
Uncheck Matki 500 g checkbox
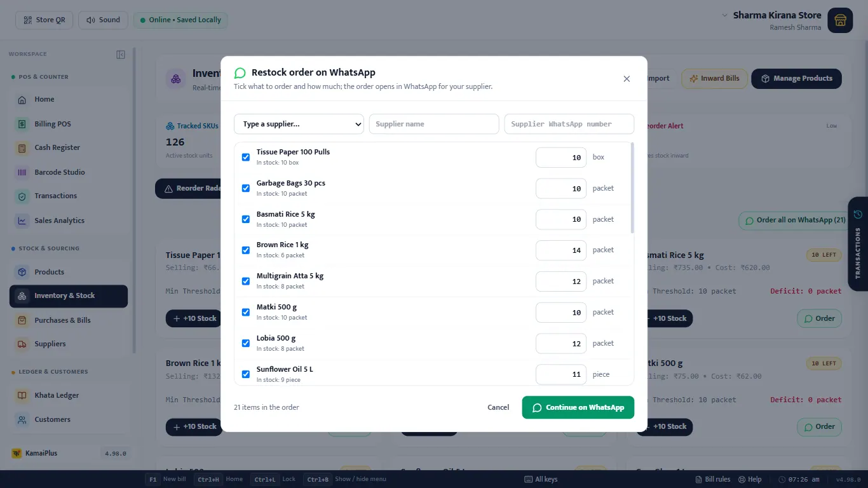pyautogui.click(x=246, y=312)
